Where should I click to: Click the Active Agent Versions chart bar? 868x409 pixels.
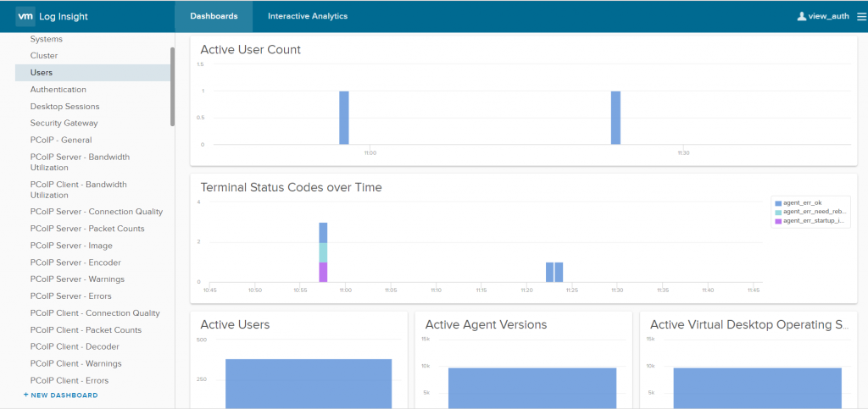tap(532, 388)
